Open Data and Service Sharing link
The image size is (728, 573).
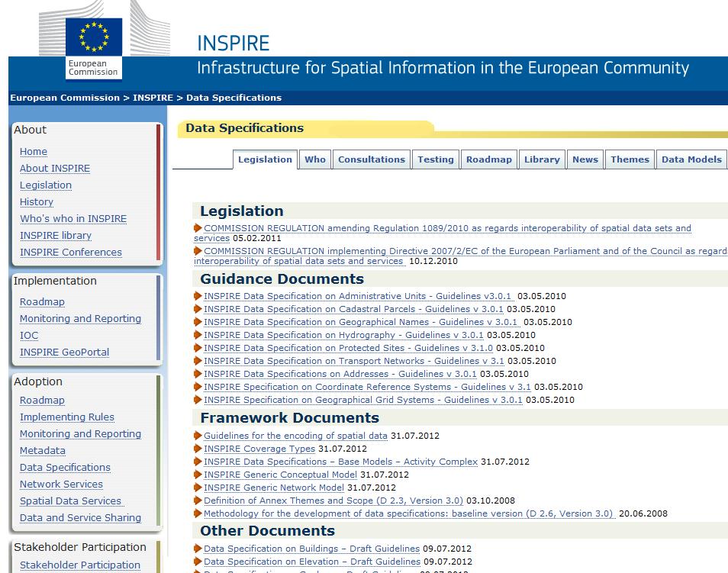80,518
